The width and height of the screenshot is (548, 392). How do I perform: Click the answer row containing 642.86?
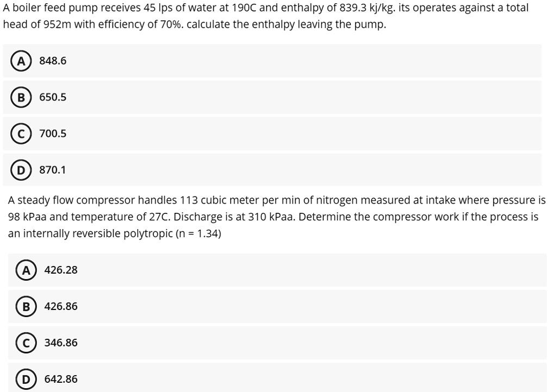tap(272, 378)
